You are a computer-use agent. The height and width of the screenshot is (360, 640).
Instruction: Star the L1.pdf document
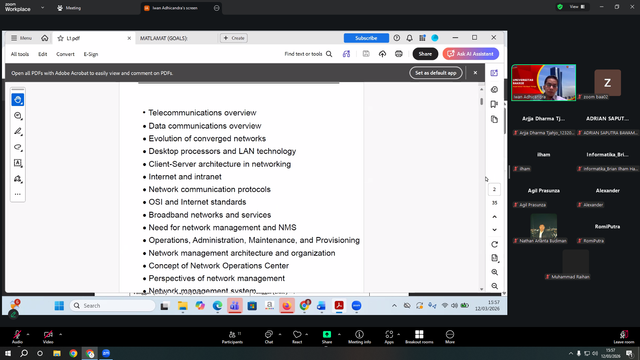pyautogui.click(x=61, y=38)
